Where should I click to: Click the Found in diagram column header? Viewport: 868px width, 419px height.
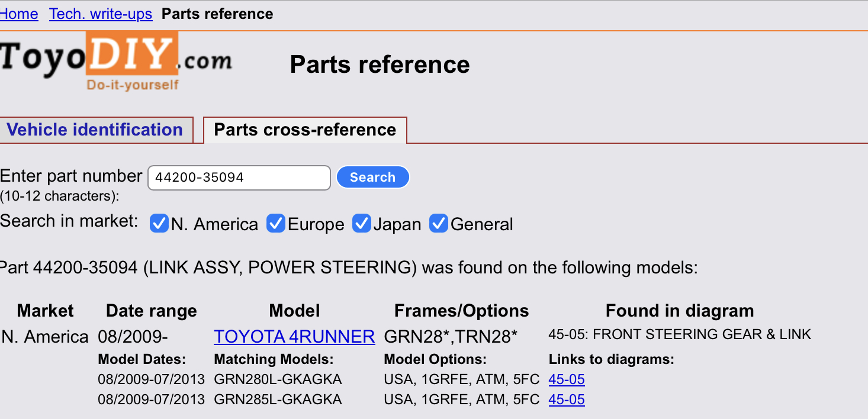coord(680,311)
